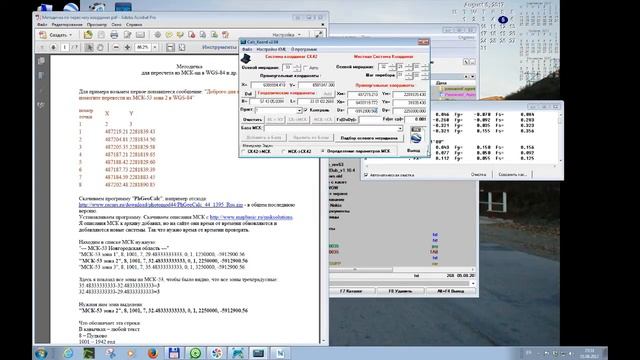Click the F факт кф field in Calc_Koord
640x360 pixels.
[x=416, y=119]
